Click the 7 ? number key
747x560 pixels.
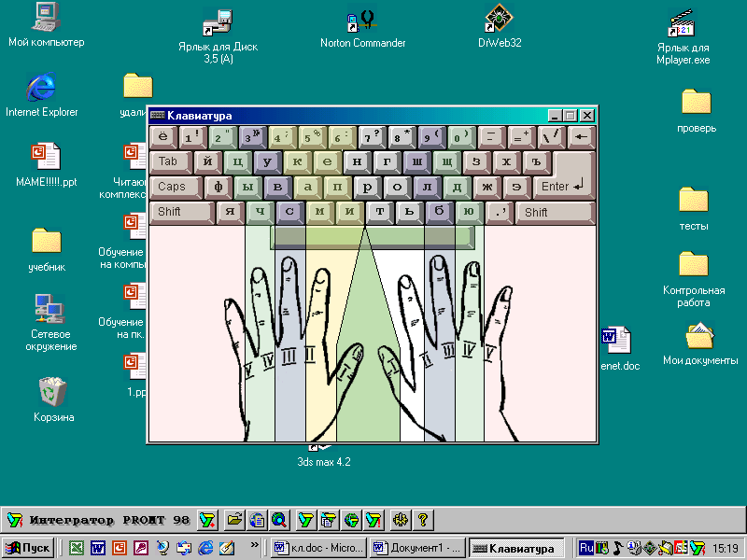point(372,137)
